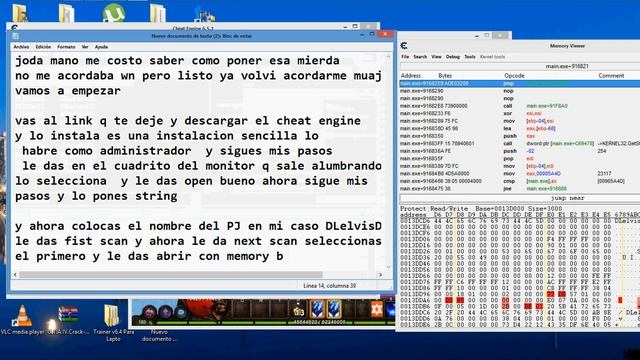Maximize the Notepad window

[372, 34]
